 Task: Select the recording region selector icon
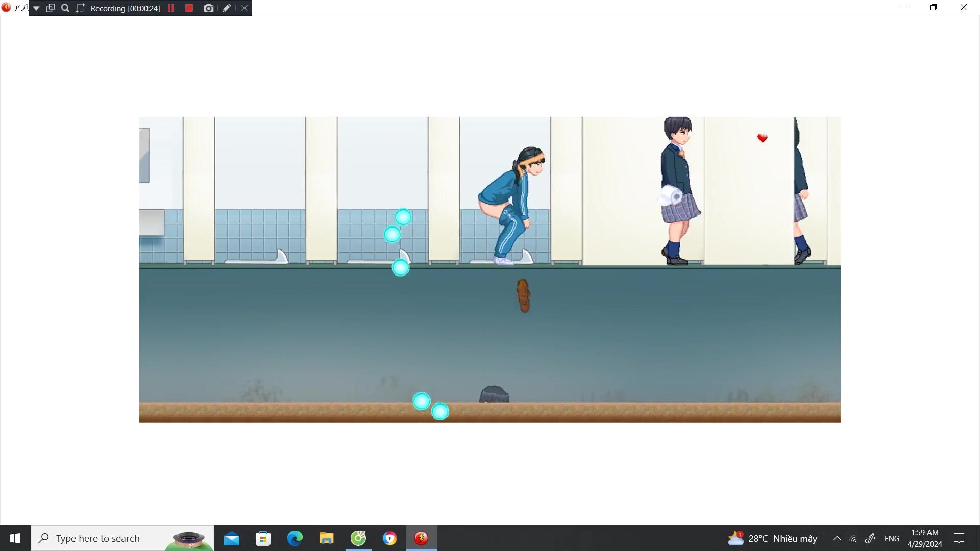pos(80,8)
